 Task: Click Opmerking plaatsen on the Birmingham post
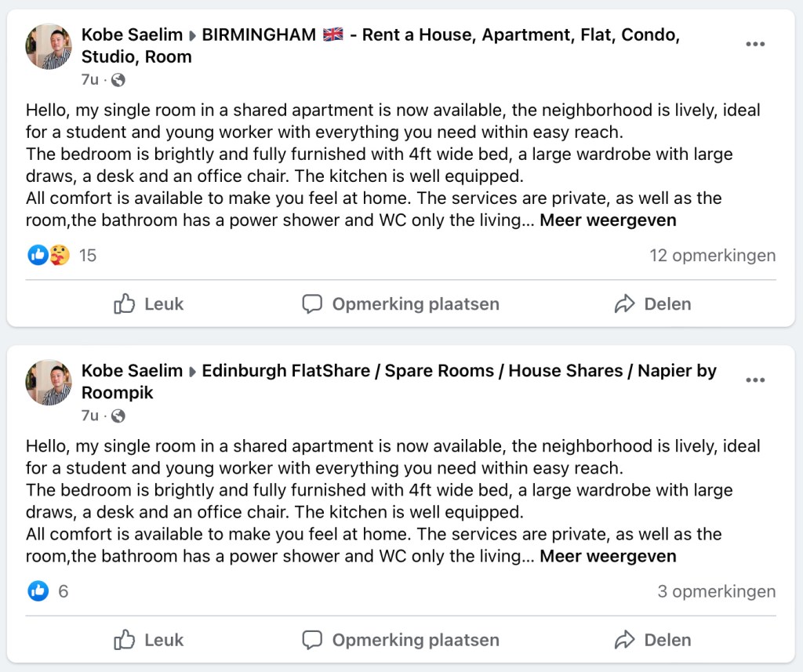[x=401, y=304]
